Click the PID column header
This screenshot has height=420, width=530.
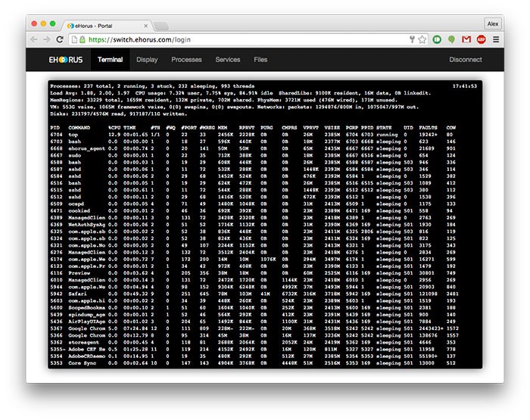coord(55,128)
